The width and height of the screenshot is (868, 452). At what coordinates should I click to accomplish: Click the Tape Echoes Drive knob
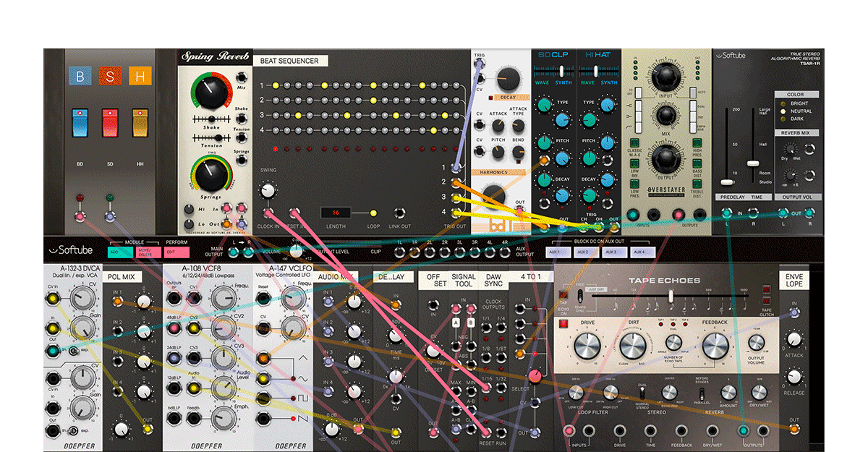pos(584,347)
